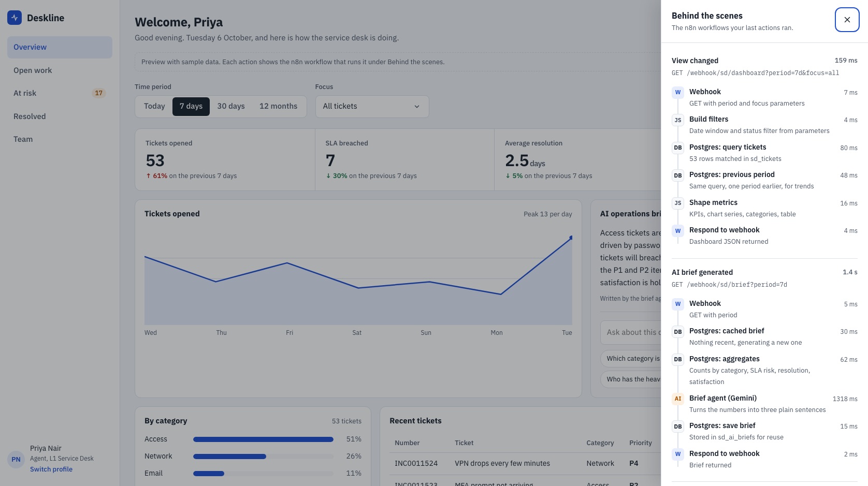Click the W icon beside the Webhook step that takes 7 ms
This screenshot has height=486, width=868.
click(678, 92)
